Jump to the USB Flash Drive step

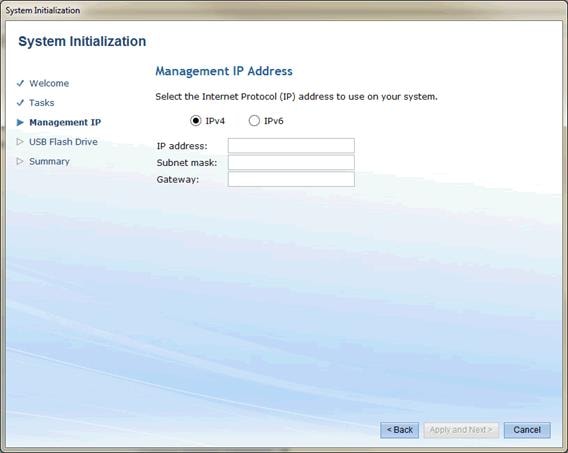(63, 142)
